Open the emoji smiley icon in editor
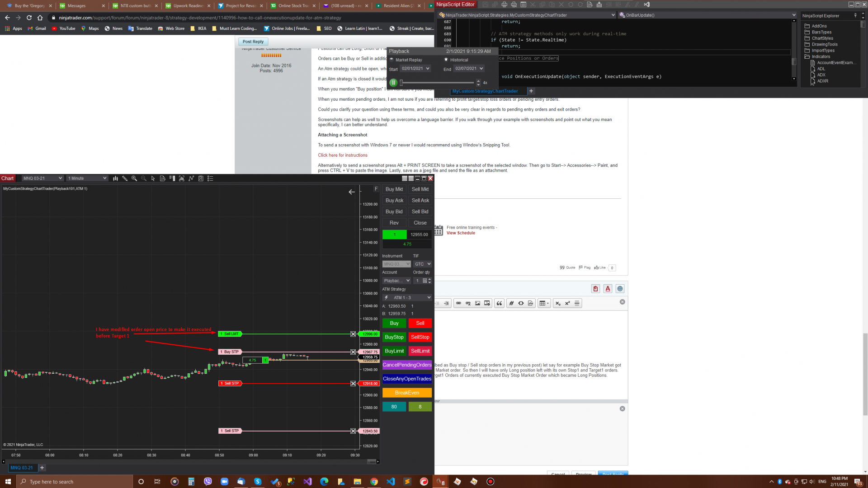 coord(620,289)
